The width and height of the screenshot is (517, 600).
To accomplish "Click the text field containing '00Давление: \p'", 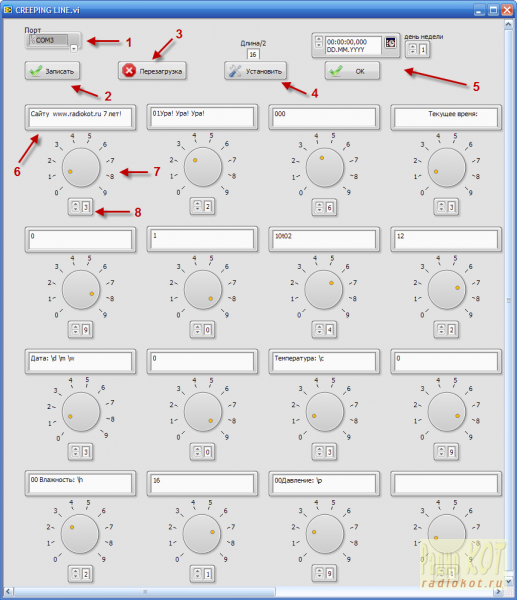I will (x=324, y=483).
